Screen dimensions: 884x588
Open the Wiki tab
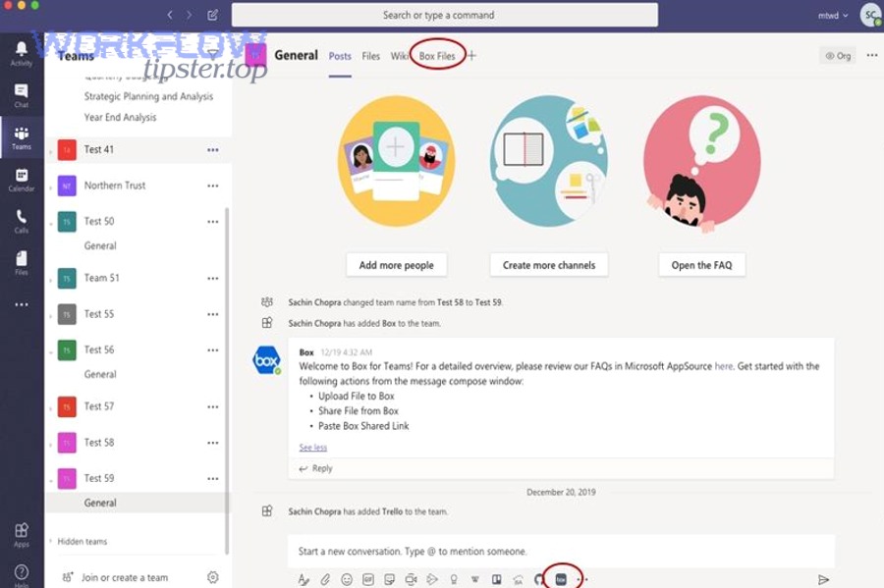(399, 56)
